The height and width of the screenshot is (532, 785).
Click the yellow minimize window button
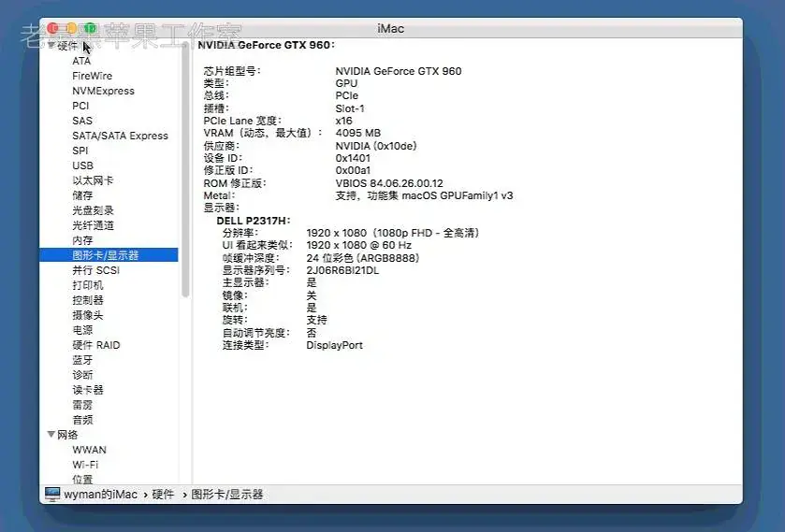(x=72, y=29)
